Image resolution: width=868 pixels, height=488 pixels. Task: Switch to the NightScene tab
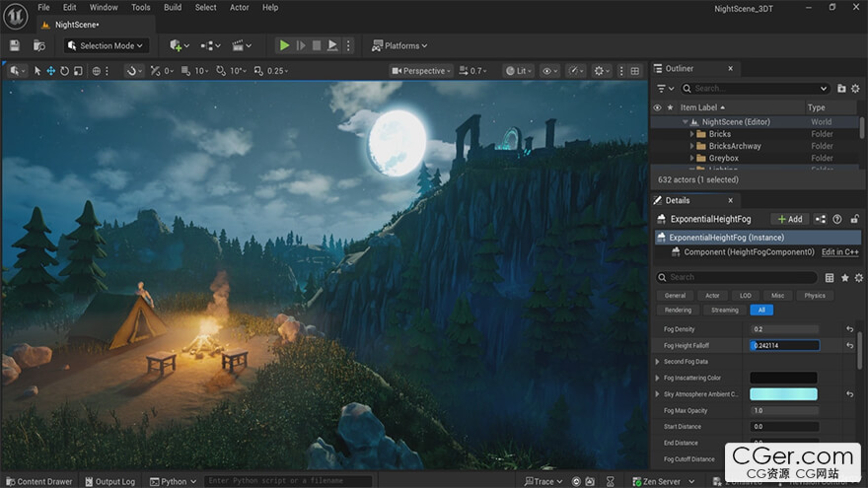point(77,24)
